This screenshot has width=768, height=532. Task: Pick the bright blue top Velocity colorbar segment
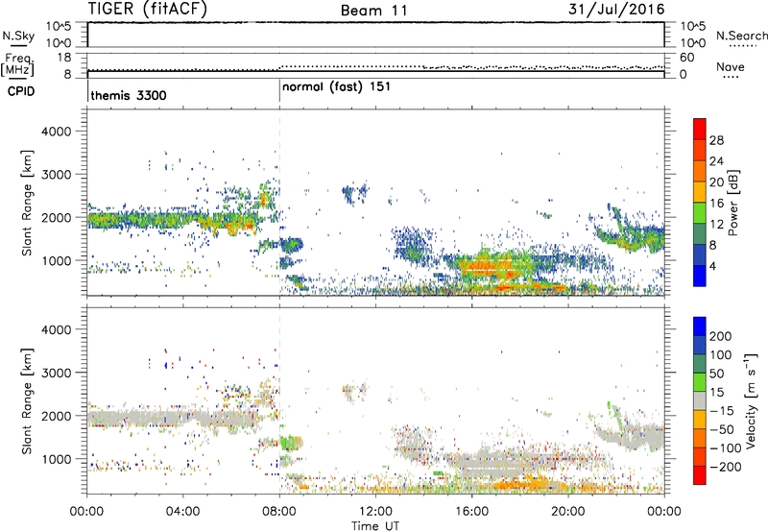(700, 326)
